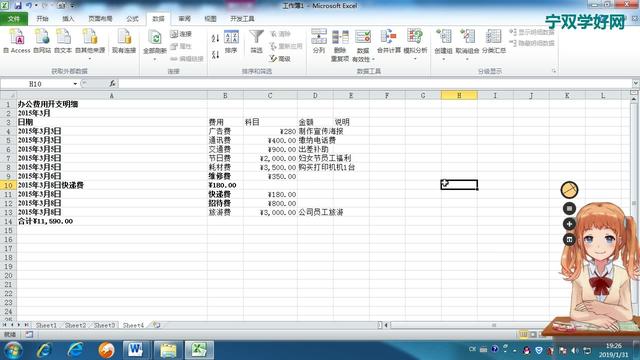The height and width of the screenshot is (360, 640).
Task: Open File Explorer folder on taskbar
Action: tap(168, 350)
